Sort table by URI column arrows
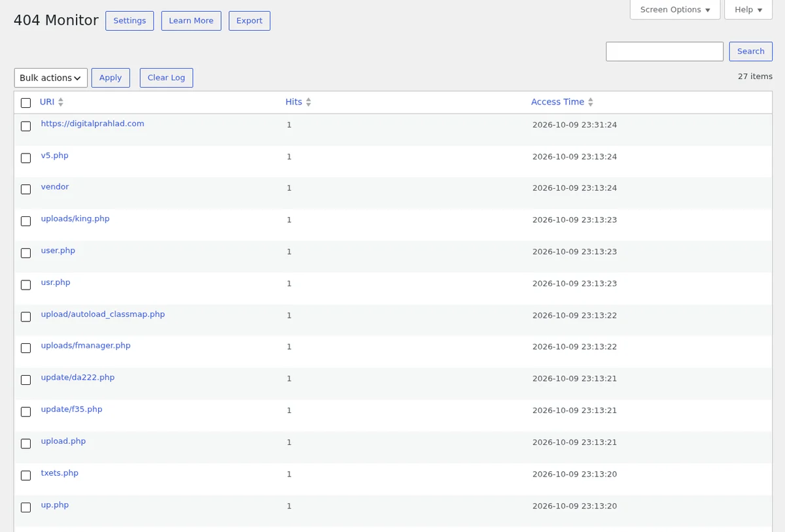This screenshot has height=532, width=785. 61,102
